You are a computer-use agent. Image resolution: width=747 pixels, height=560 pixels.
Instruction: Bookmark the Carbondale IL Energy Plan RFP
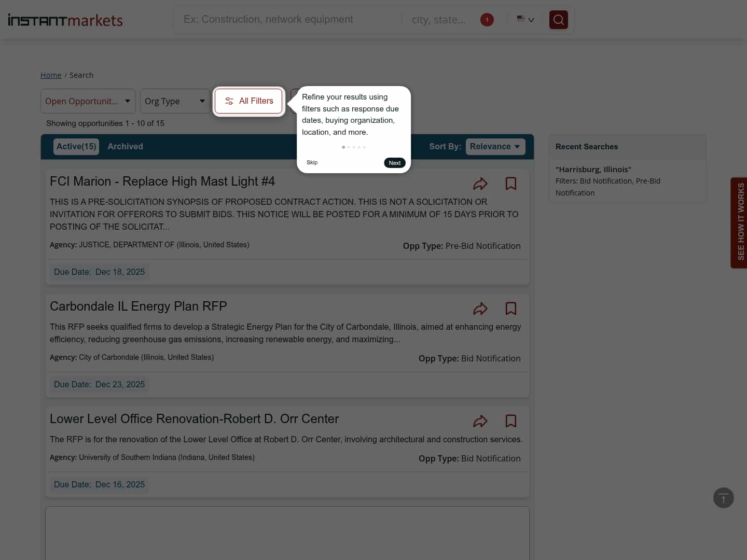pos(510,309)
